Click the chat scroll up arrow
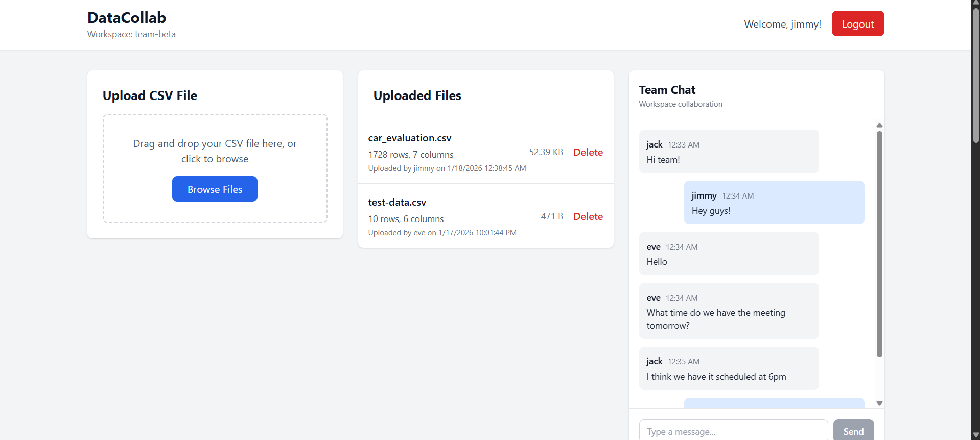This screenshot has height=440, width=980. [x=879, y=125]
